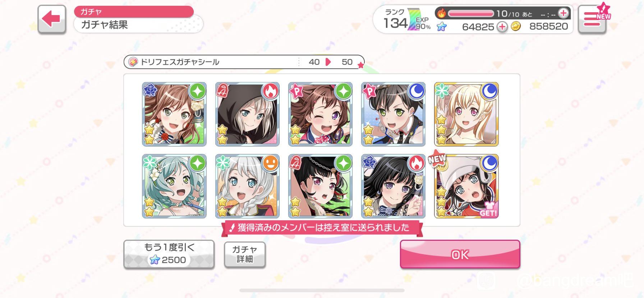Viewport: 644px width, 298px height.
Task: Select the white braided-hair girl with smile icon
Action: point(247,186)
